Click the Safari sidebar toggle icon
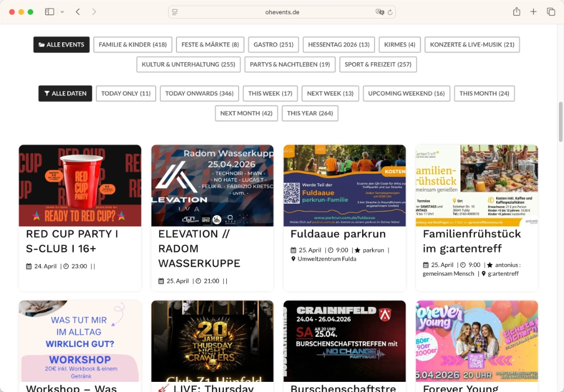 (50, 12)
